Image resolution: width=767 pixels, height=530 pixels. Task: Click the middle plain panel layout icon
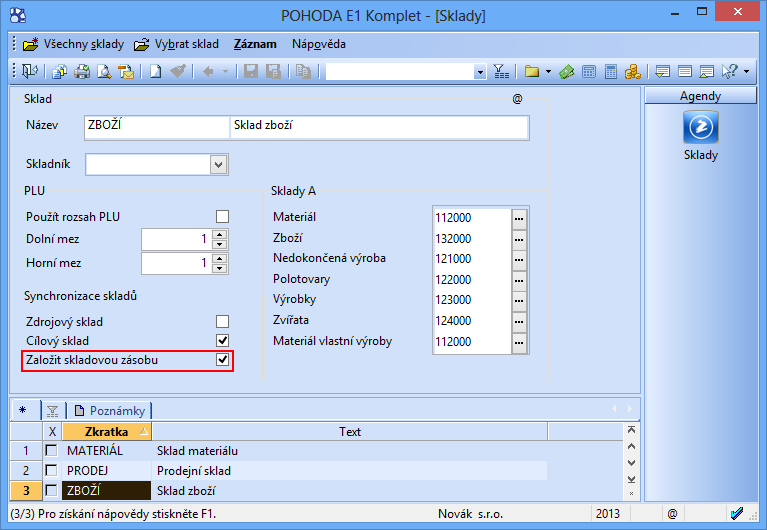685,72
